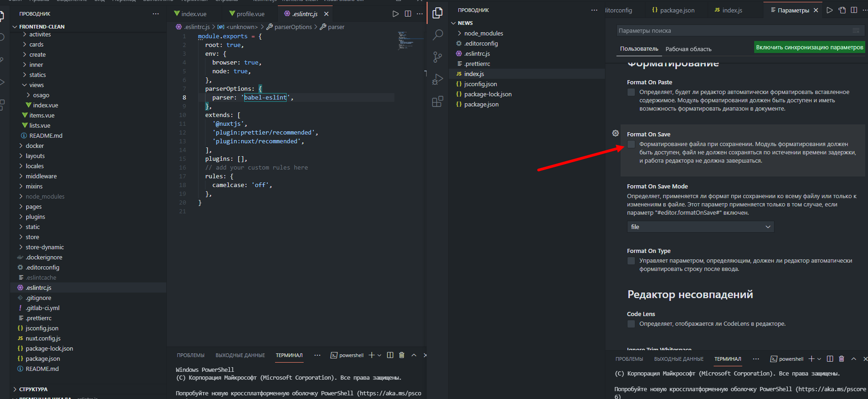Click Включить синхронизацию параметров button

pos(809,47)
